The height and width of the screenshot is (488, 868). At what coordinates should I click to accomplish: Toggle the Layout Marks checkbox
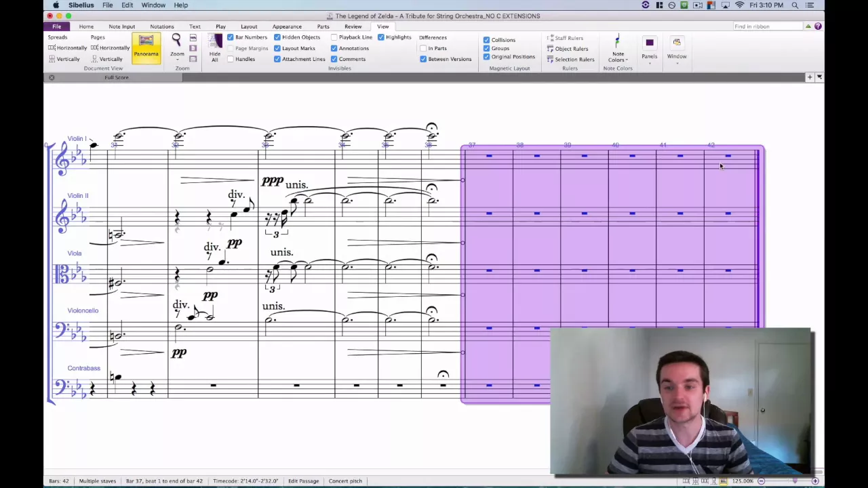pos(277,48)
